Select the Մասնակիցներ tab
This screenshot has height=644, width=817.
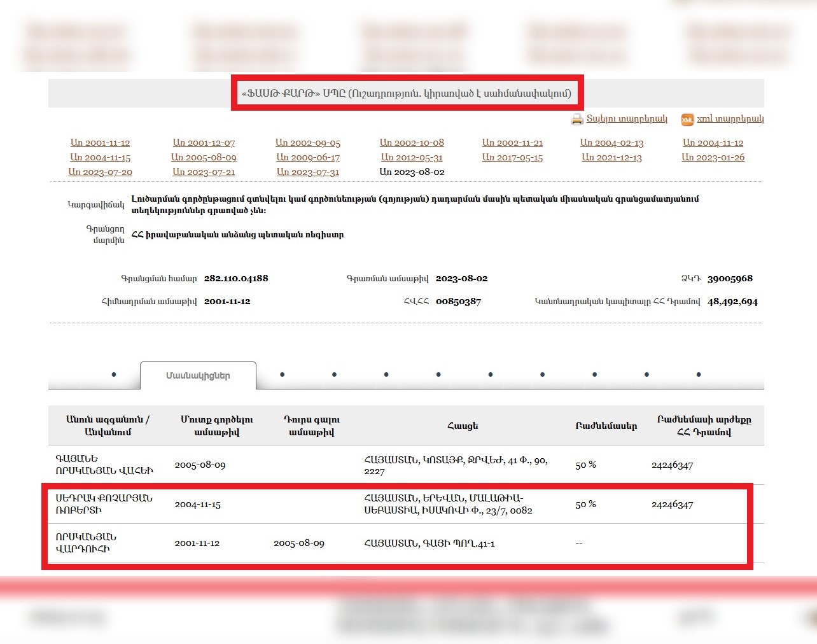coord(198,376)
